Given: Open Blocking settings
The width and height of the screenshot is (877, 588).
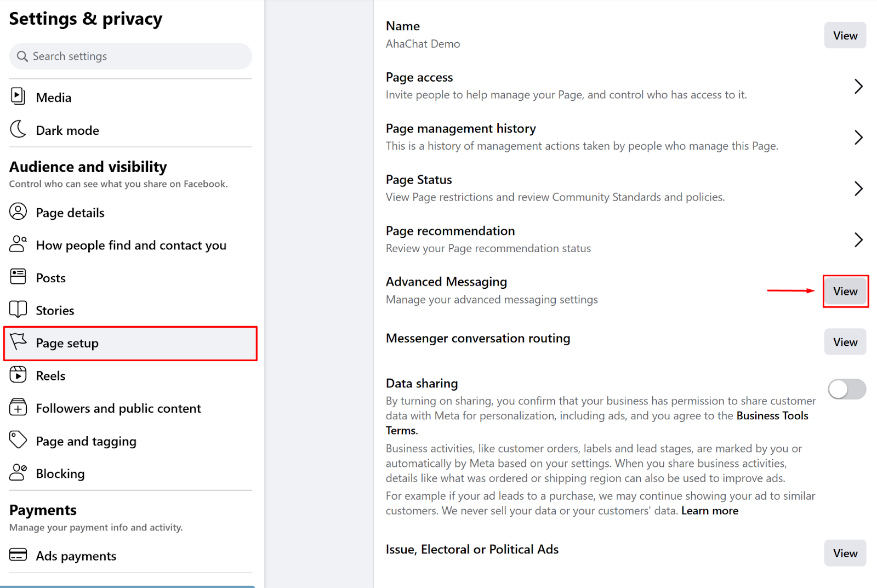Looking at the screenshot, I should coord(130,473).
